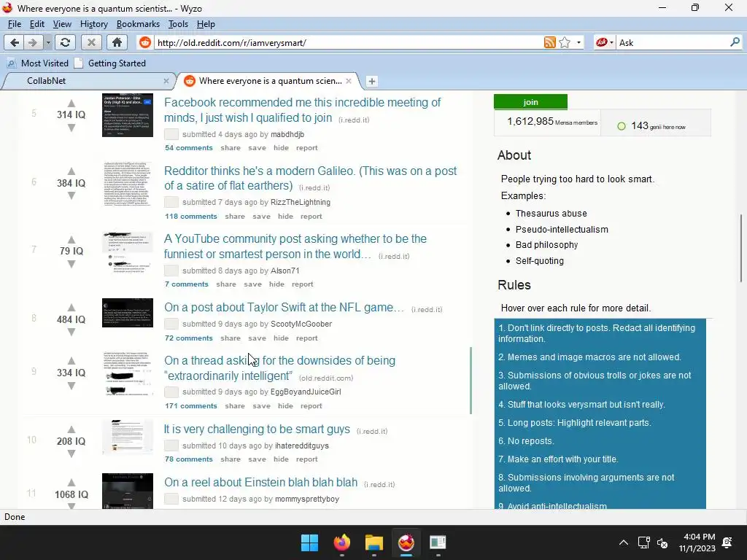The height and width of the screenshot is (560, 747).
Task: Reload the page with the refresh icon
Action: [65, 43]
